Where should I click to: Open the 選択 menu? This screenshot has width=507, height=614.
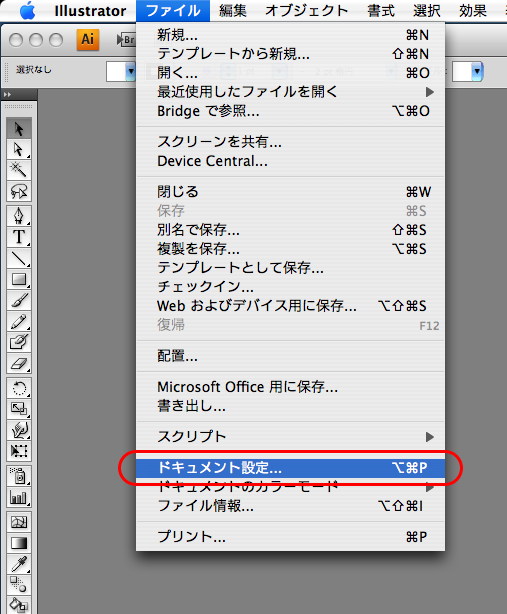tap(427, 11)
